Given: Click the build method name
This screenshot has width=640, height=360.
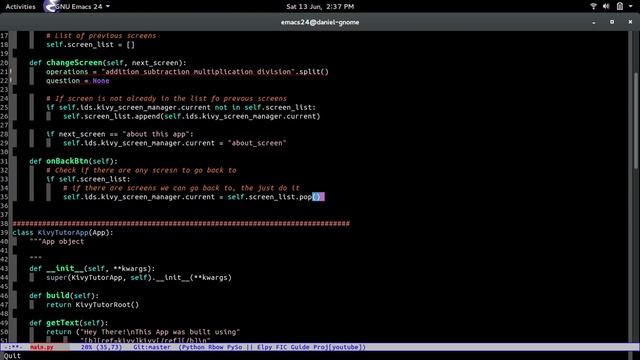Looking at the screenshot, I should click(58, 296).
